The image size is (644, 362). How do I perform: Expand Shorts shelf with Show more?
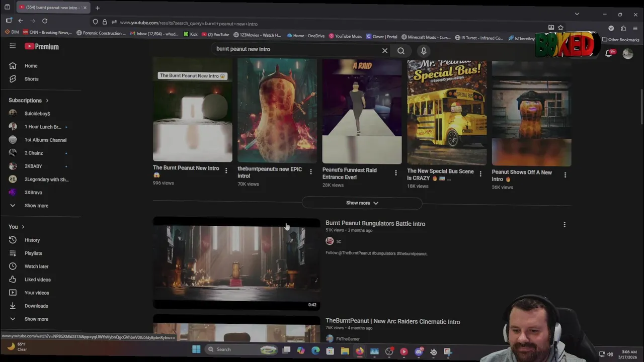pos(362,203)
